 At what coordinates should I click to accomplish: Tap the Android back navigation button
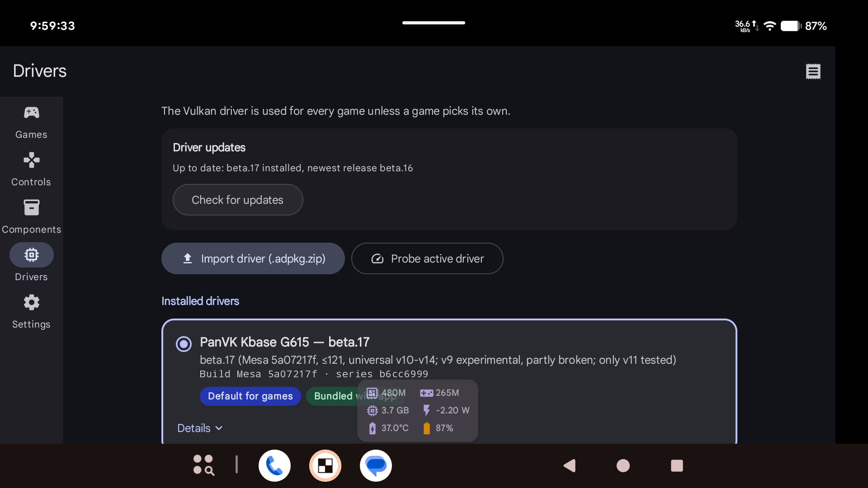tap(570, 465)
